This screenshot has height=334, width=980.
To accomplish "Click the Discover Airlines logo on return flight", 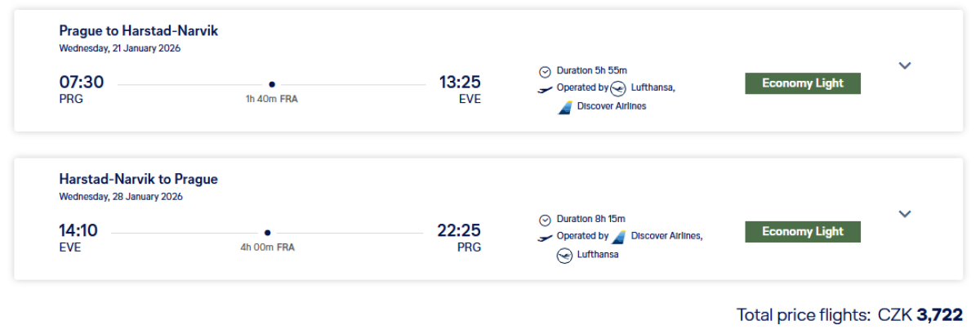I will pyautogui.click(x=619, y=237).
